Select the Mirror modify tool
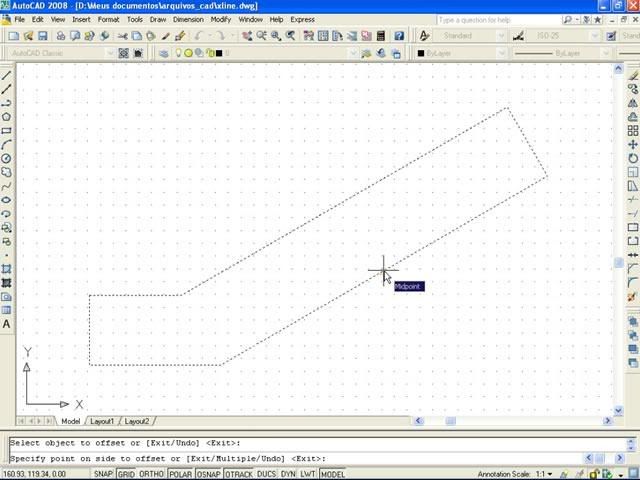The height and width of the screenshot is (480, 640). [633, 103]
